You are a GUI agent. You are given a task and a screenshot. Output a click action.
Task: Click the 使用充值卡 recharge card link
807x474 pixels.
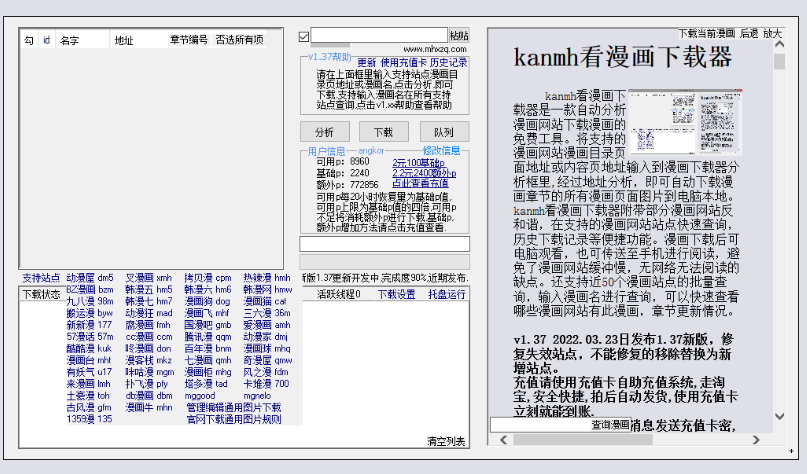tap(404, 62)
